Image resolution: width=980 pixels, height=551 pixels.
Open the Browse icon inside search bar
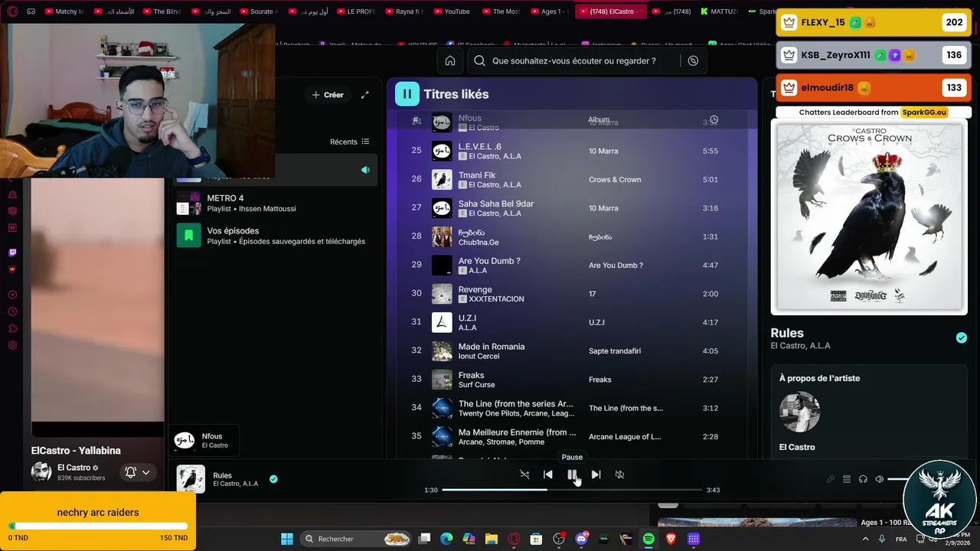point(693,60)
